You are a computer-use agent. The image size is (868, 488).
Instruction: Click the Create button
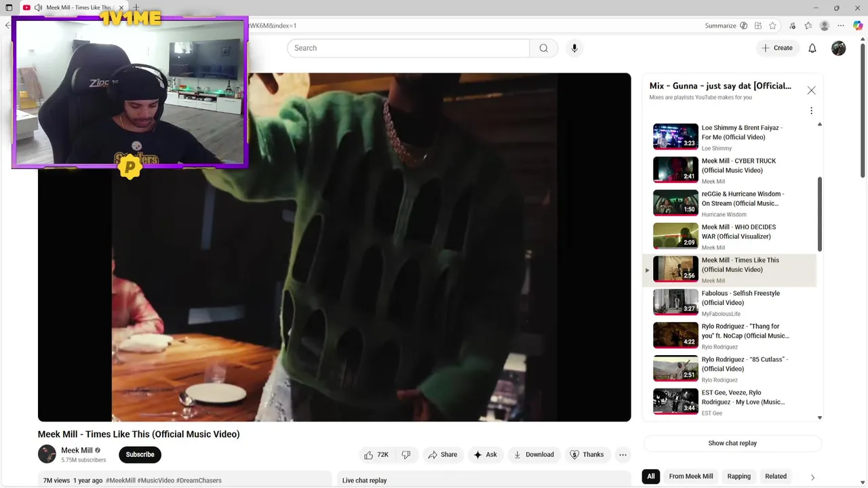(776, 48)
